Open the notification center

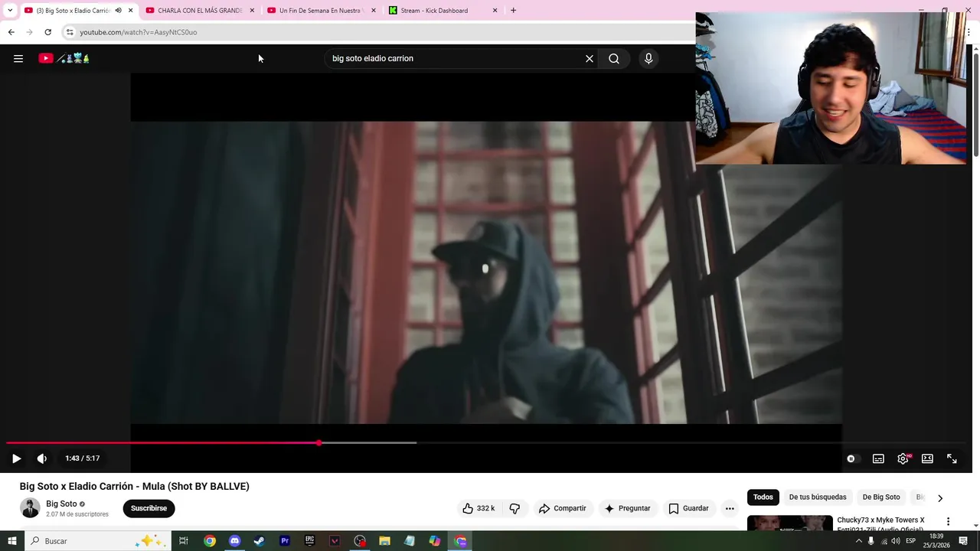[963, 541]
